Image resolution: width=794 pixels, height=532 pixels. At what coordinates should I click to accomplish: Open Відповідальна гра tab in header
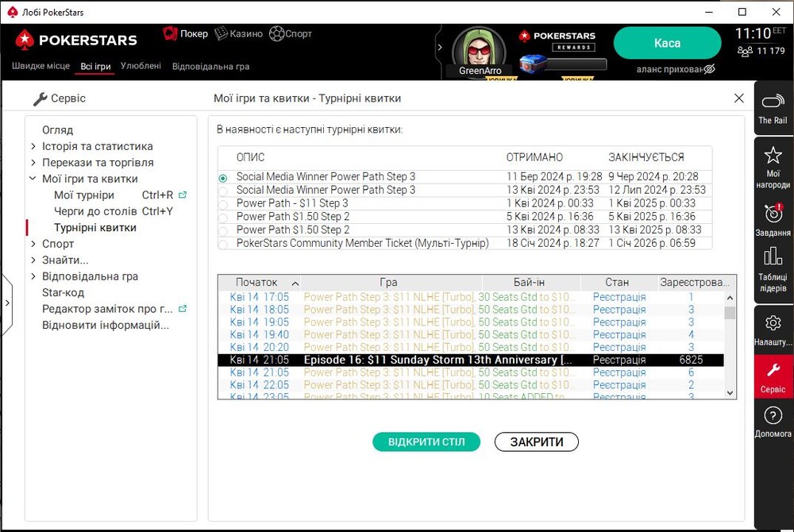coord(210,67)
